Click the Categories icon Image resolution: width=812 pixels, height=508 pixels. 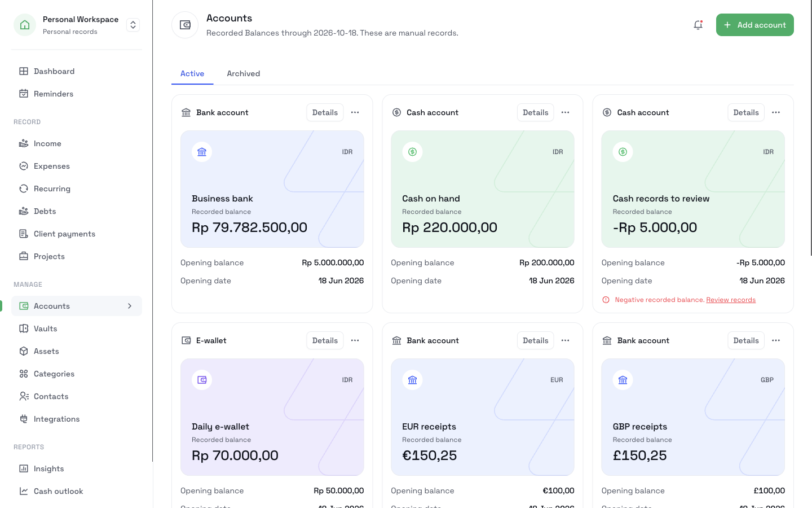point(24,374)
